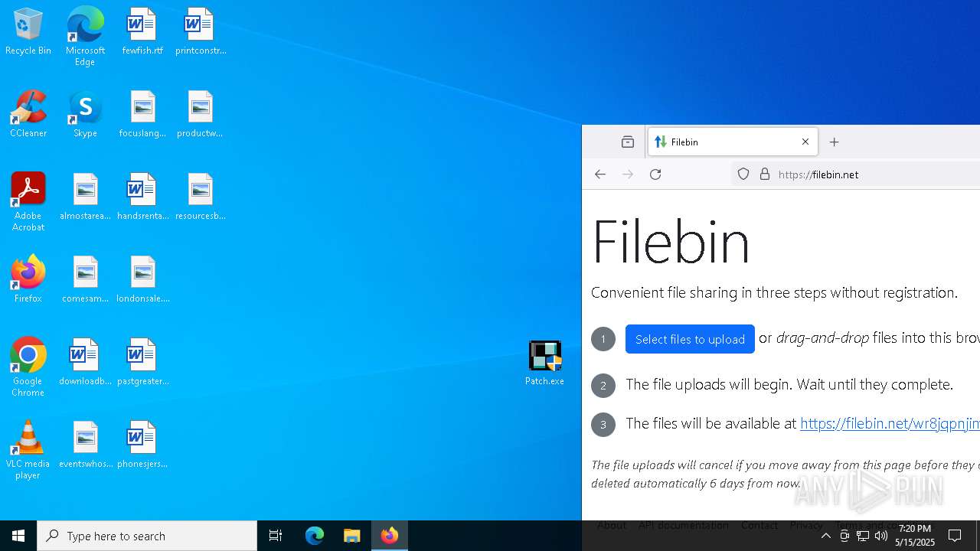Open the Contact footer link
Viewport: 980px width, 551px height.
point(759,525)
